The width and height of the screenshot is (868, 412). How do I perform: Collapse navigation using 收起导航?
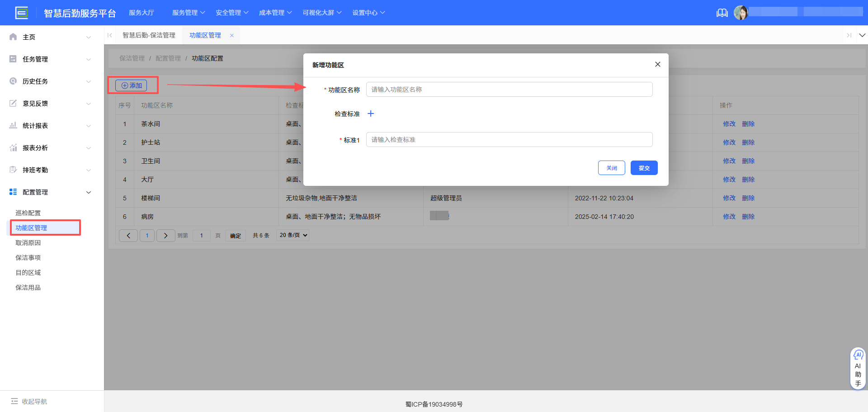click(x=28, y=401)
